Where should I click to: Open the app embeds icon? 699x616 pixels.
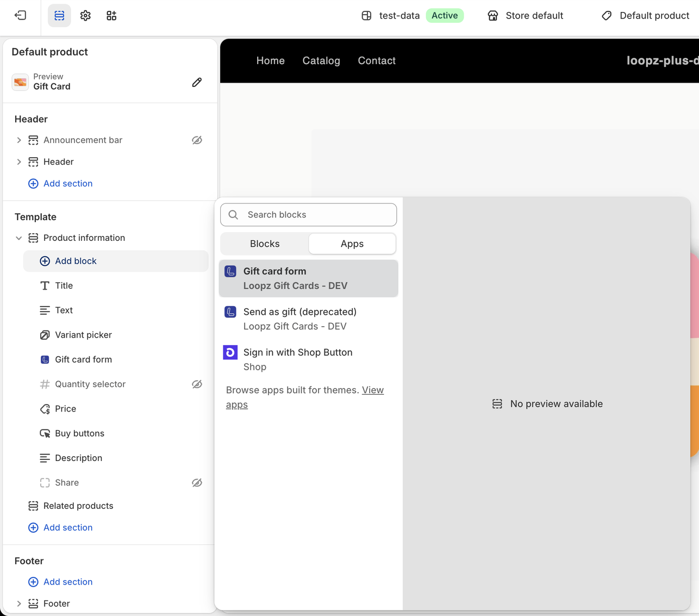tap(111, 15)
